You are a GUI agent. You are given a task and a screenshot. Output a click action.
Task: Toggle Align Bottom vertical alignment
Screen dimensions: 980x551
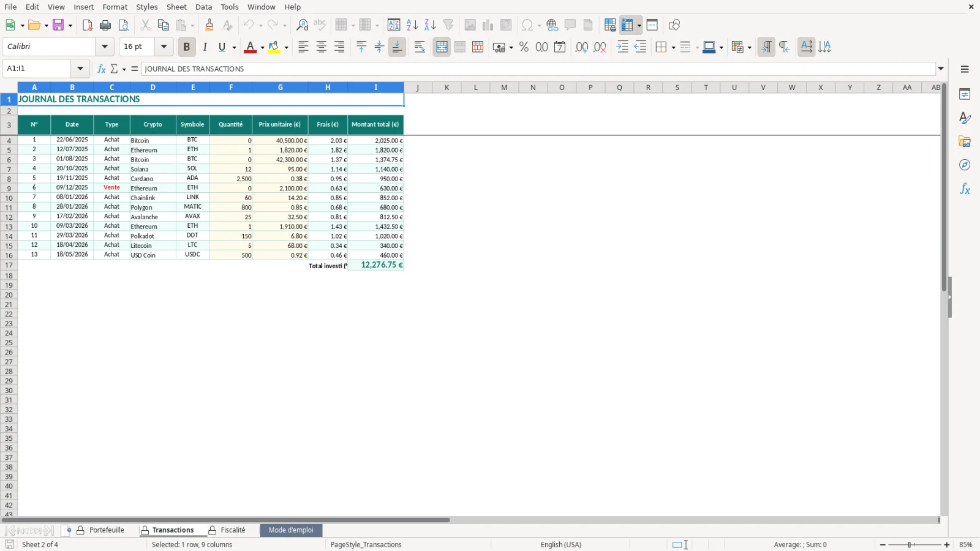coord(398,47)
